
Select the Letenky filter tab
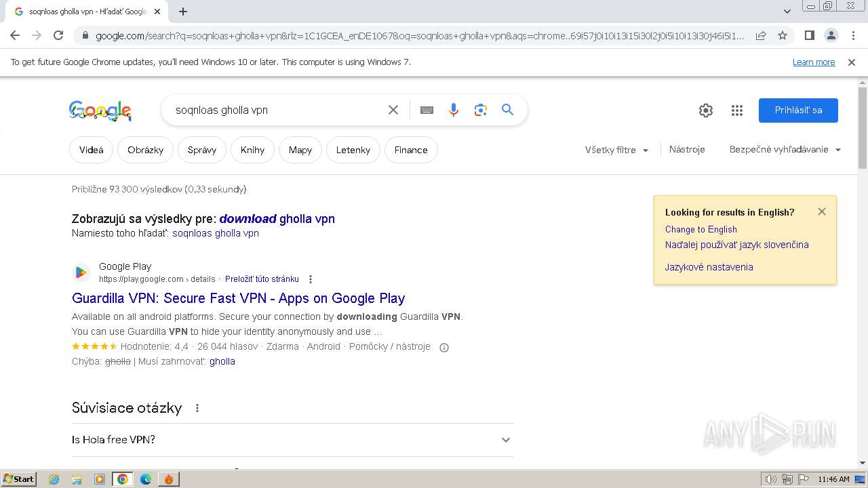[353, 150]
